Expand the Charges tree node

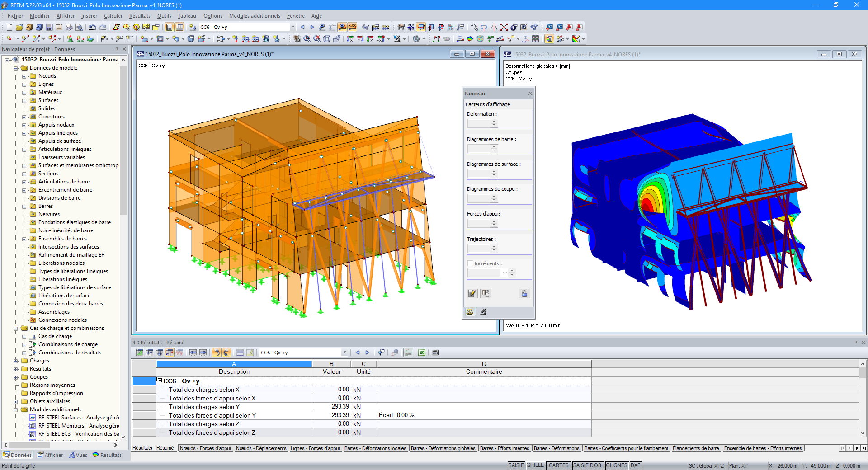pos(16,361)
